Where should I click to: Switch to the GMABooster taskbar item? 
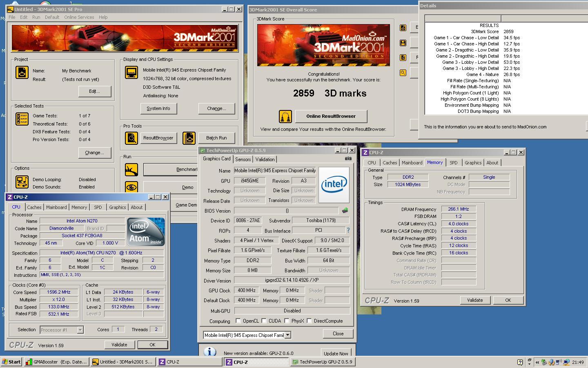pyautogui.click(x=56, y=362)
